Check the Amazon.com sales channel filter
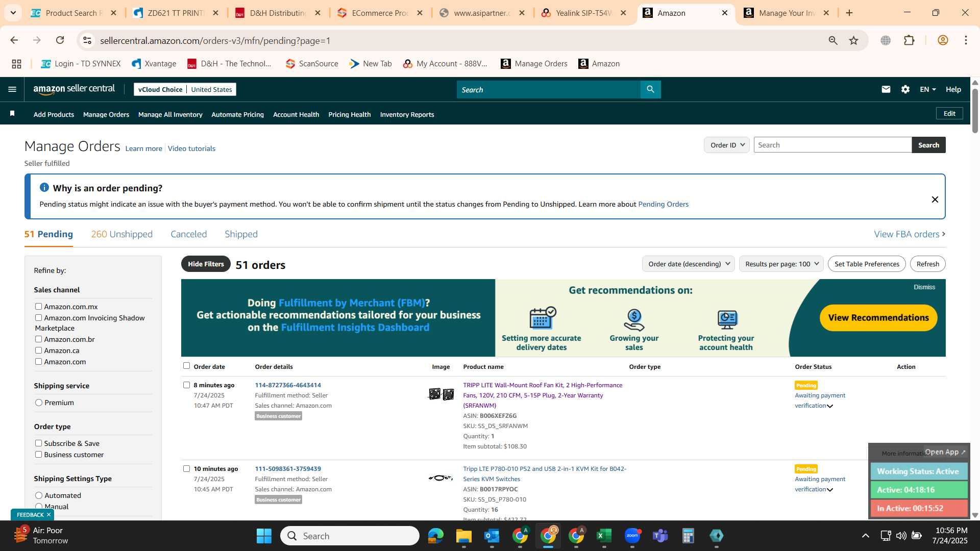This screenshot has height=551, width=980. pos(38,361)
